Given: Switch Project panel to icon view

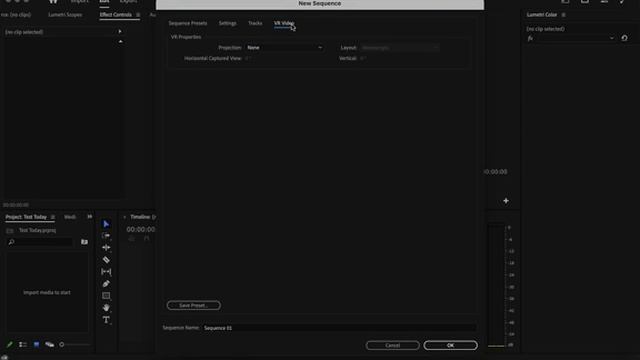Looking at the screenshot, I should coord(36,344).
